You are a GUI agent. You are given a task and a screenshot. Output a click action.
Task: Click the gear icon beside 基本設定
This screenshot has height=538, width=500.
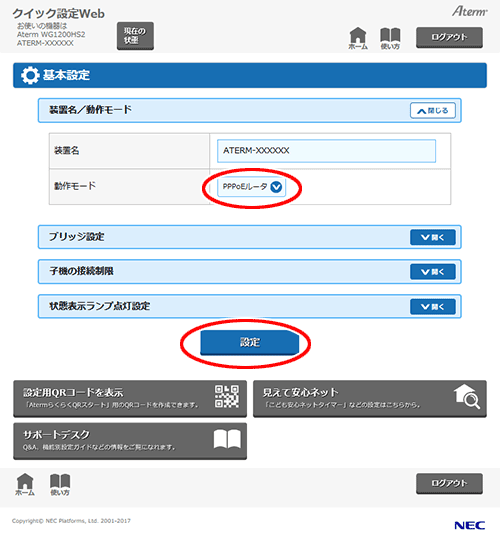[30, 75]
